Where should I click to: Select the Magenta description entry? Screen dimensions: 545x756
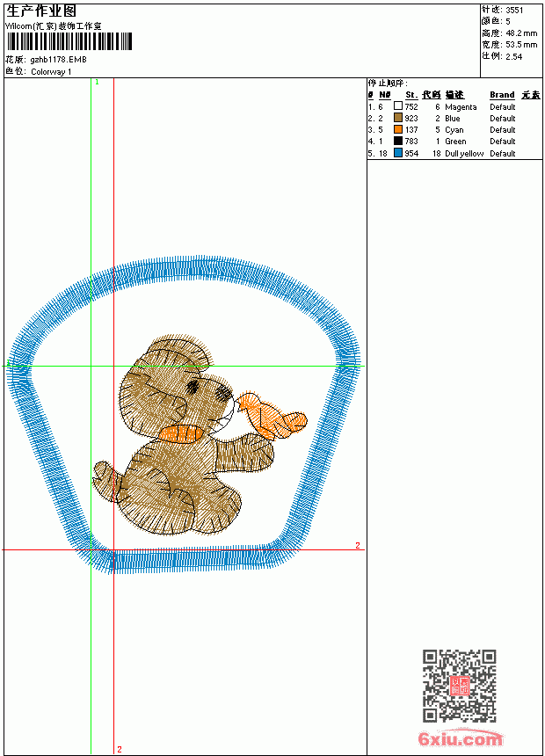tap(461, 107)
